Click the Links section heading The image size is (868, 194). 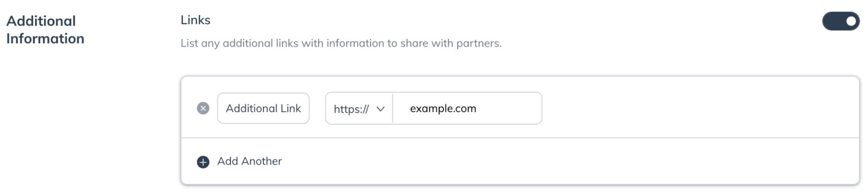[195, 20]
